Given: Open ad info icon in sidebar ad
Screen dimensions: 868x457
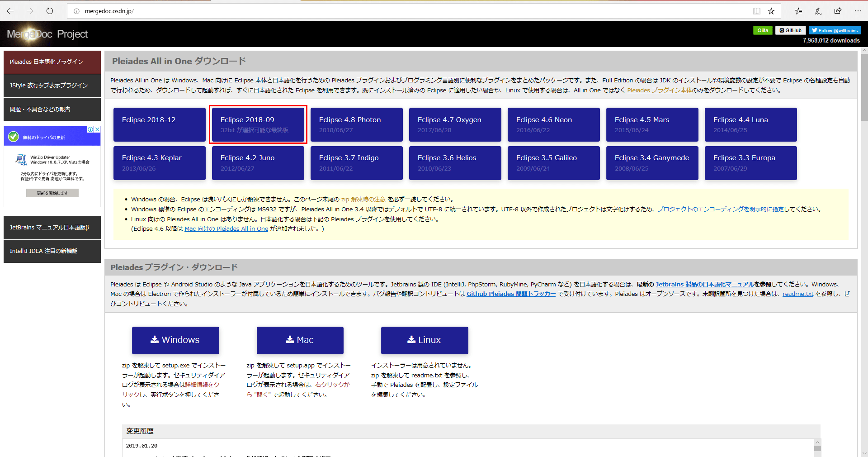Looking at the screenshot, I should point(90,129).
